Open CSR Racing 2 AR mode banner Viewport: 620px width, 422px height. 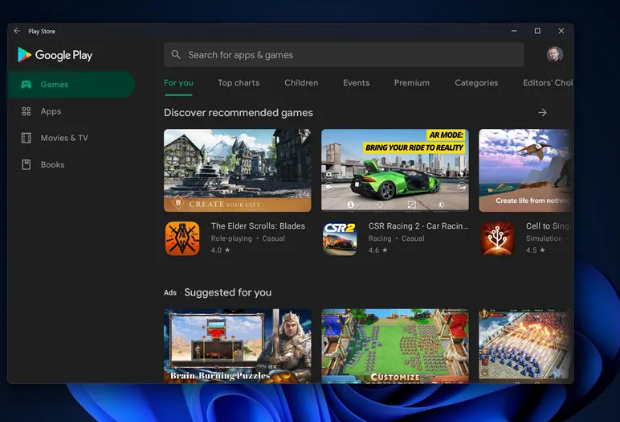(x=395, y=170)
